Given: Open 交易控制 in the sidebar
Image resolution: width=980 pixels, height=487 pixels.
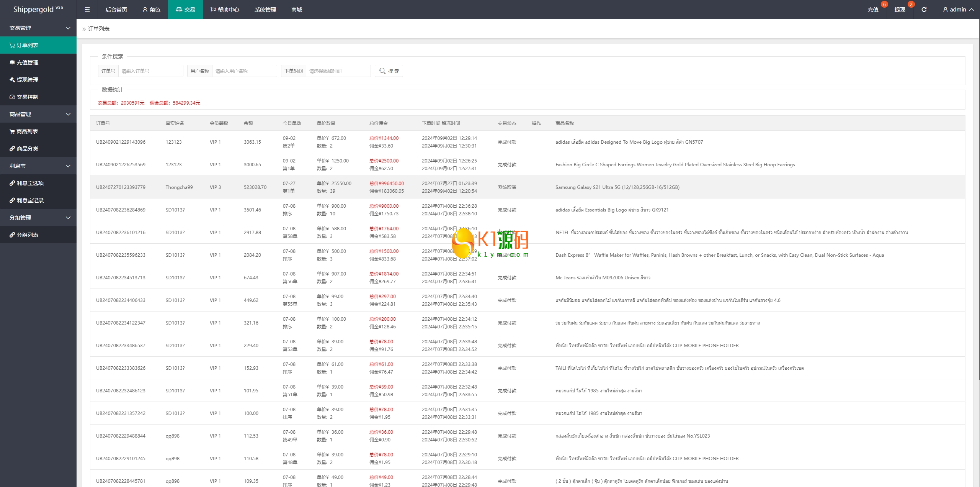Looking at the screenshot, I should pos(27,97).
